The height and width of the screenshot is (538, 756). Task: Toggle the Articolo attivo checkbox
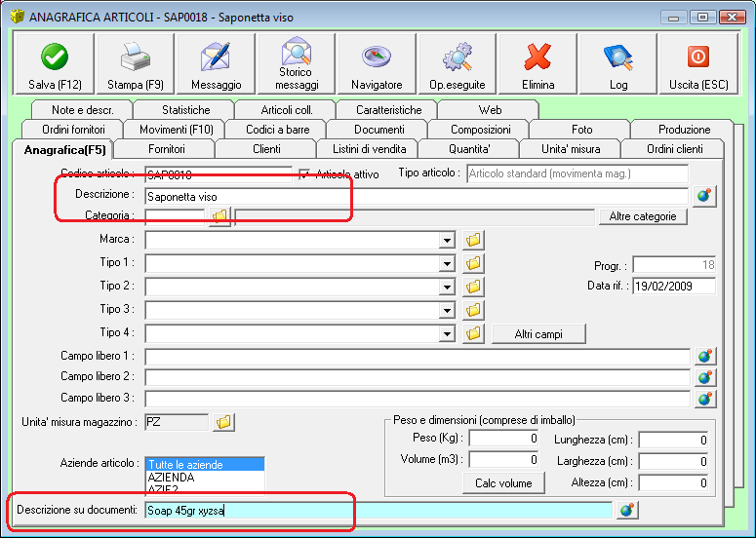304,173
